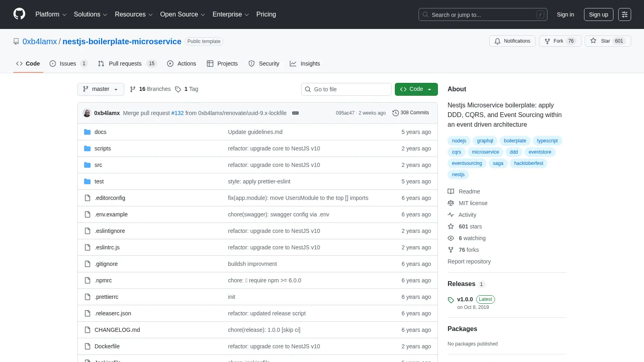Switch to the Insights tab
Viewport: 644px width, 362px height.
click(x=305, y=64)
